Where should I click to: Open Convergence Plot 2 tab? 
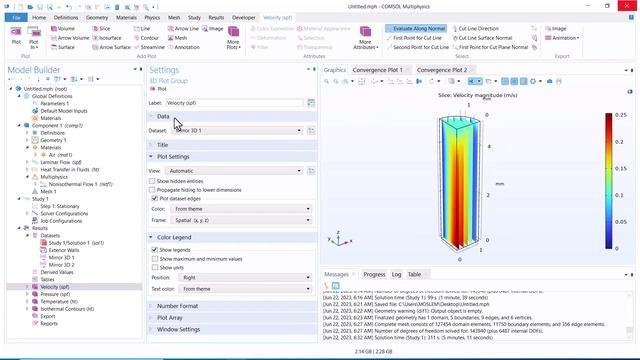[442, 70]
